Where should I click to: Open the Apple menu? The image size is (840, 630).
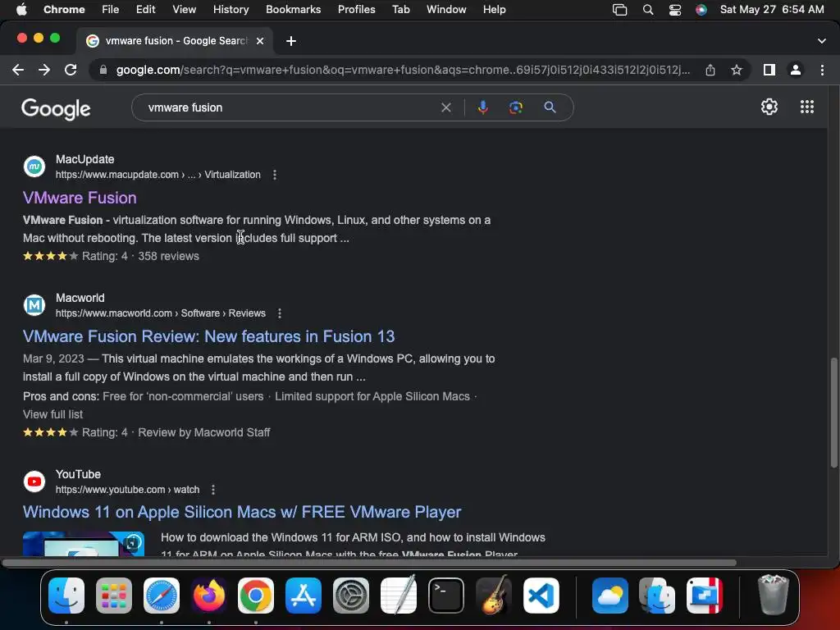[x=21, y=10]
